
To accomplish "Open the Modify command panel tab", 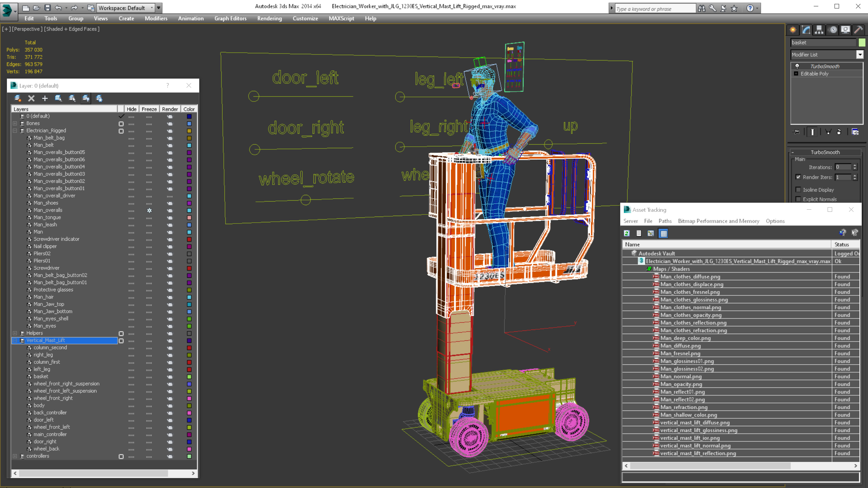I will coord(806,30).
